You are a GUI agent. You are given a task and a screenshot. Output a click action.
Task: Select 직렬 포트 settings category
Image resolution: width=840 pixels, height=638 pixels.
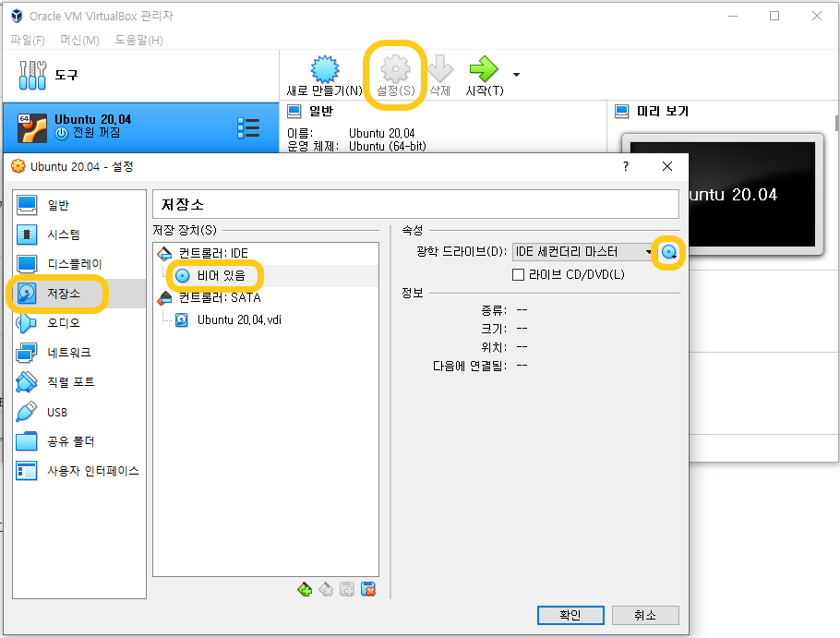tap(79, 382)
